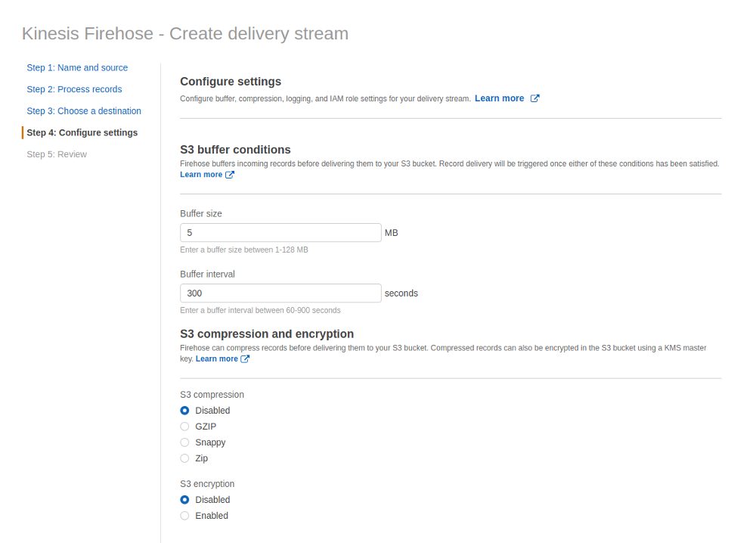
Task: Open the external link icon beside Configure settings Learn more
Action: pos(534,98)
